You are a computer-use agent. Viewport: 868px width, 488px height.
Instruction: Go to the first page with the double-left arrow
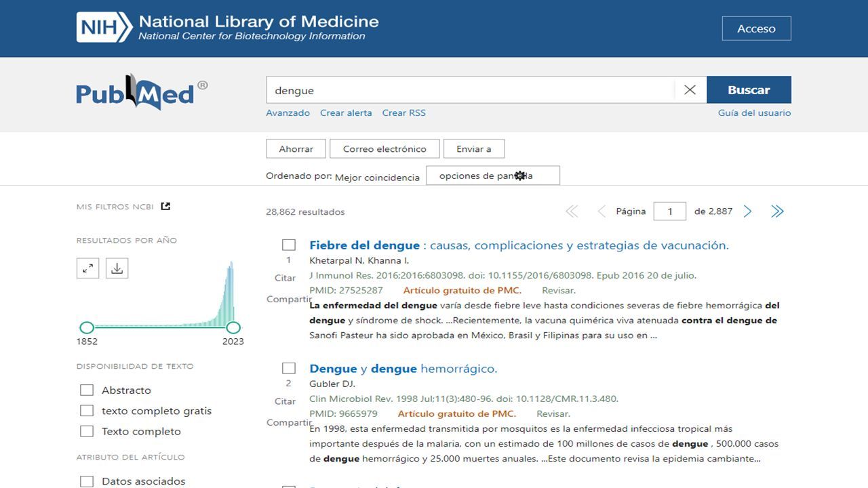(572, 211)
